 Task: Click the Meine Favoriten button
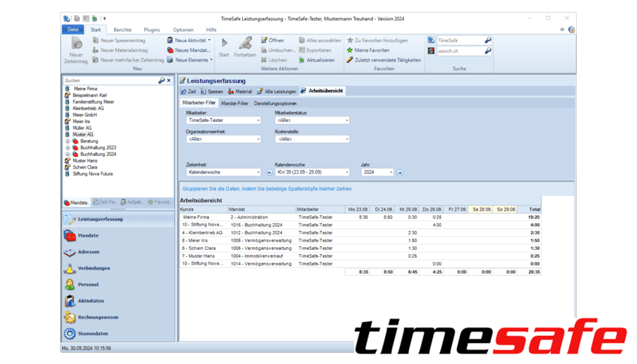pyautogui.click(x=371, y=50)
